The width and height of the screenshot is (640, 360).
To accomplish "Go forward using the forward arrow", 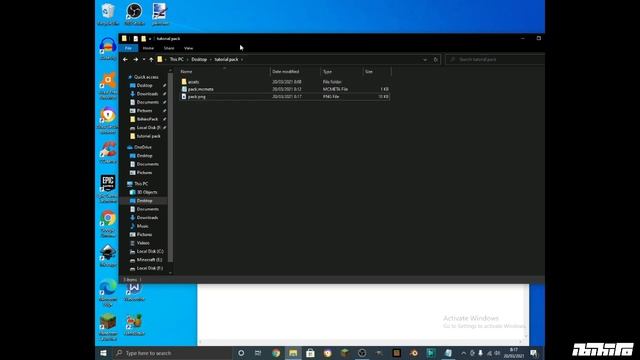I will (136, 60).
